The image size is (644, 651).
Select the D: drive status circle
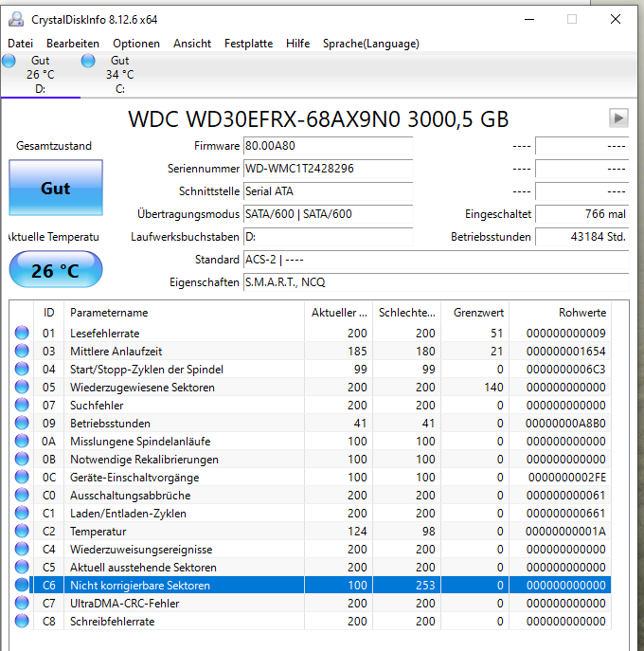(x=9, y=61)
